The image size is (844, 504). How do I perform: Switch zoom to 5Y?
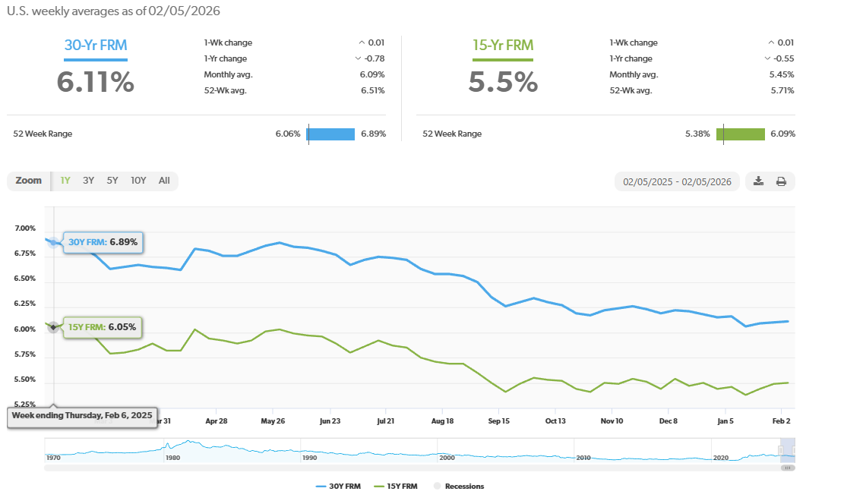click(x=112, y=181)
